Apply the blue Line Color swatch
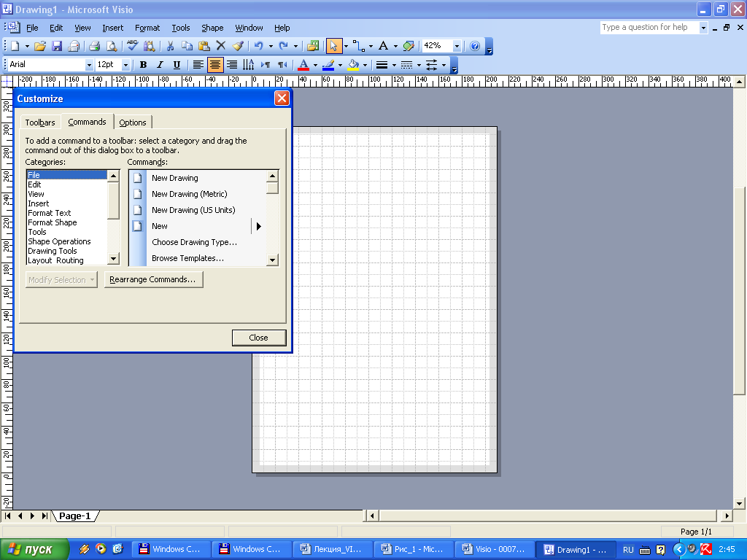 coord(328,65)
